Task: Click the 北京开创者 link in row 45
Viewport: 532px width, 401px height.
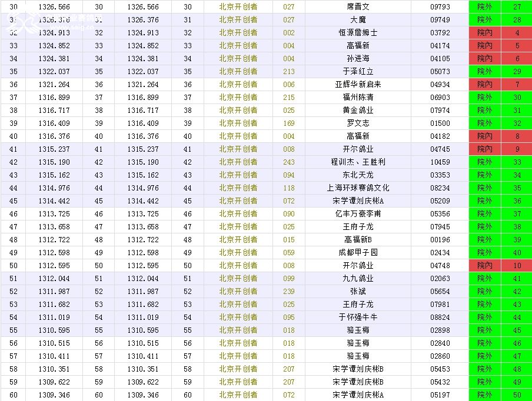Action: click(238, 201)
